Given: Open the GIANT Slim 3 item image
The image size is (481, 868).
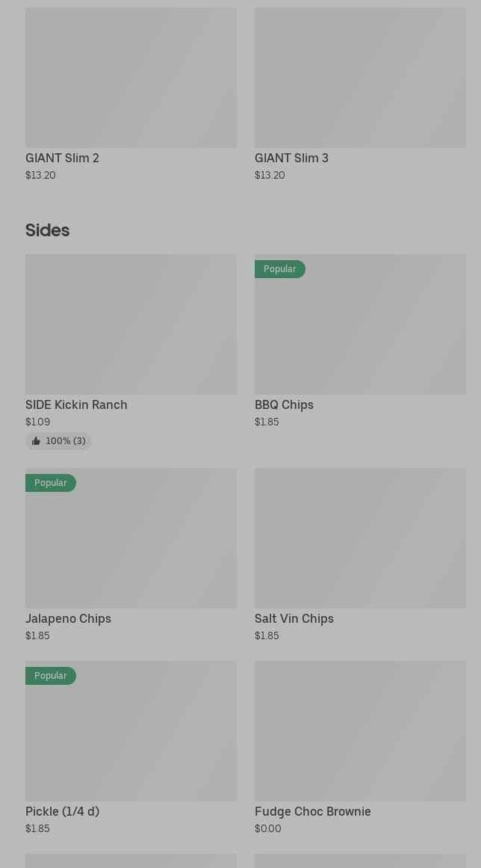Looking at the screenshot, I should (360, 78).
